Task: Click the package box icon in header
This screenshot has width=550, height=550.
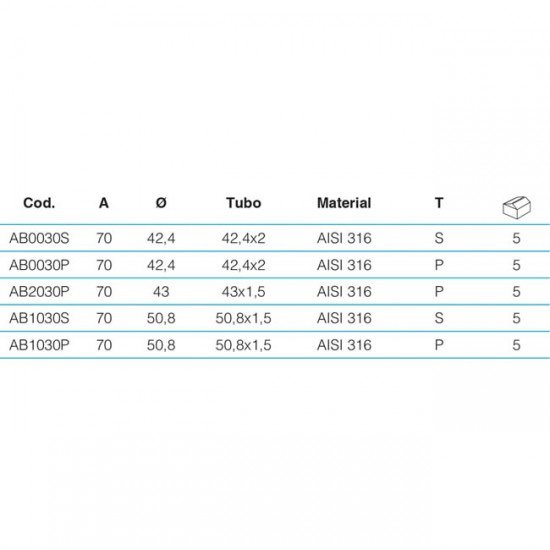Action: [516, 208]
